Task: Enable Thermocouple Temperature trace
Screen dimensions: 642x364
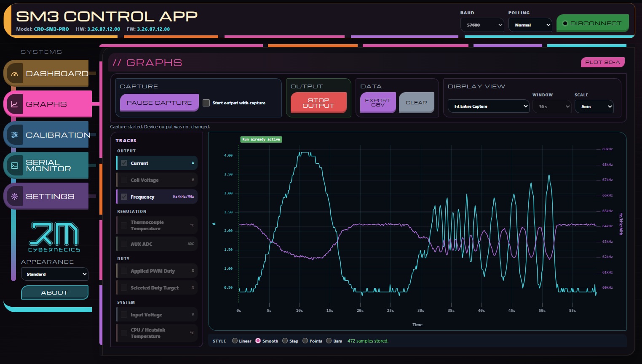Action: (124, 226)
